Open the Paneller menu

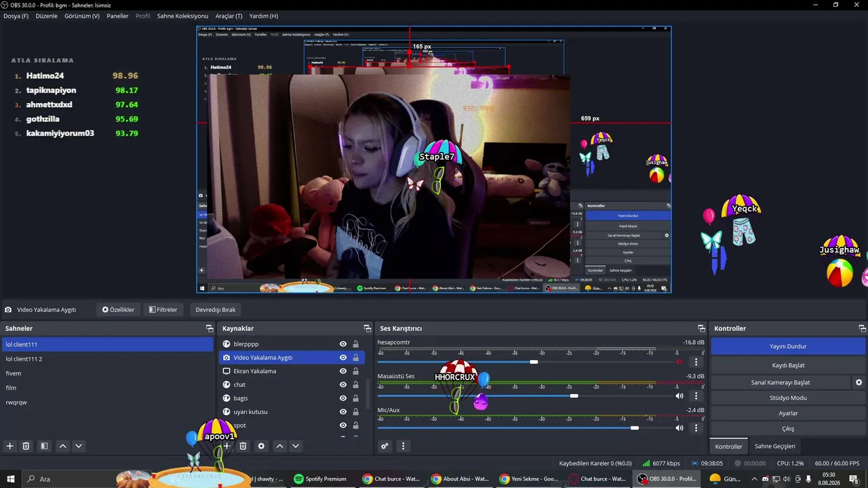[117, 16]
